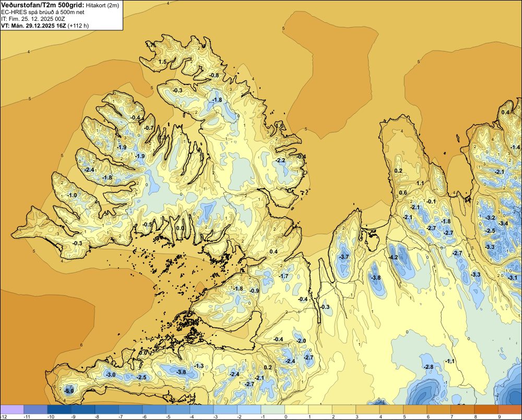Click the '-12' legend scale label
This screenshot has width=522, height=420.
pyautogui.click(x=4, y=417)
